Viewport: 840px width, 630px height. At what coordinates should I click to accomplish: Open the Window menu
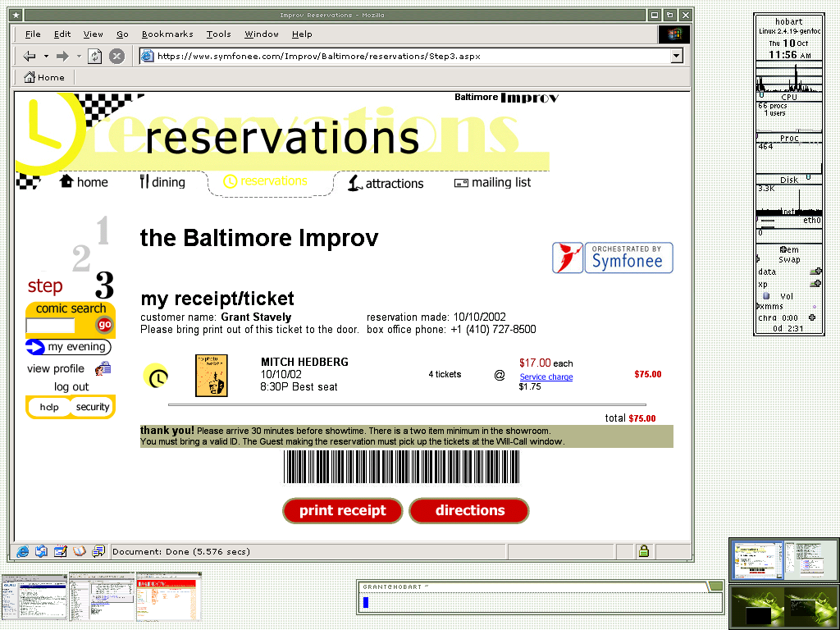(262, 34)
